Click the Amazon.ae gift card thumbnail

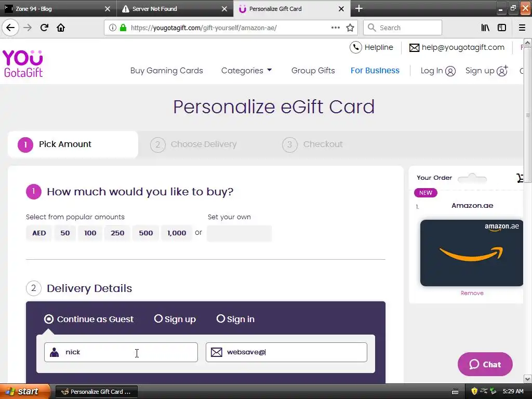coord(472,253)
